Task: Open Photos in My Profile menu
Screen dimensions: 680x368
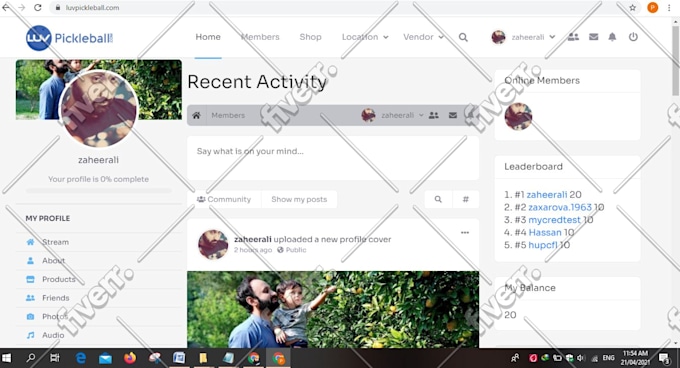Action: (55, 316)
